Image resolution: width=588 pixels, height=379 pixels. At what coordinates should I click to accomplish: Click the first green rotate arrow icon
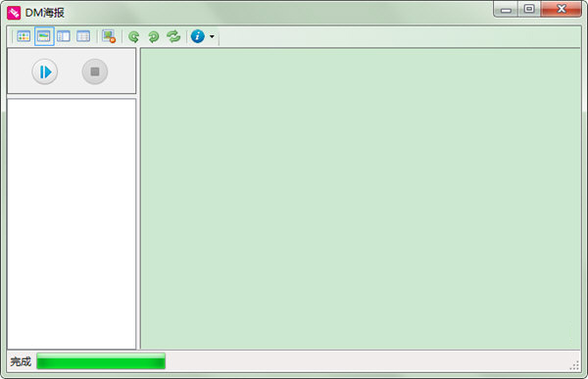pos(134,37)
